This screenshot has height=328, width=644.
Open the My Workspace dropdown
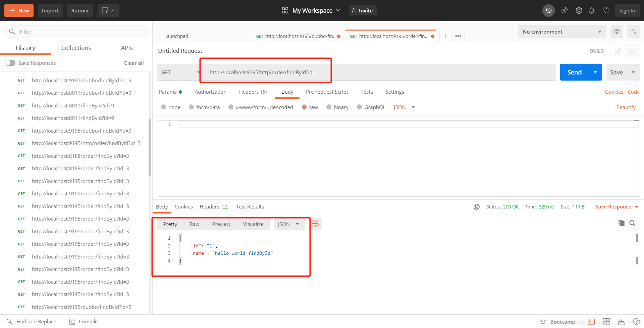[x=316, y=10]
